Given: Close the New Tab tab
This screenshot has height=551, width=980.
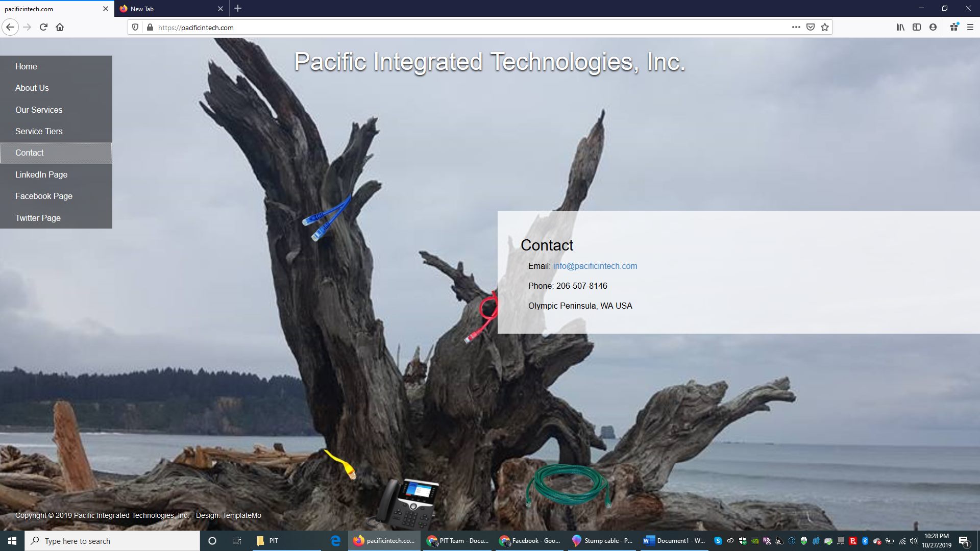Looking at the screenshot, I should click(220, 9).
